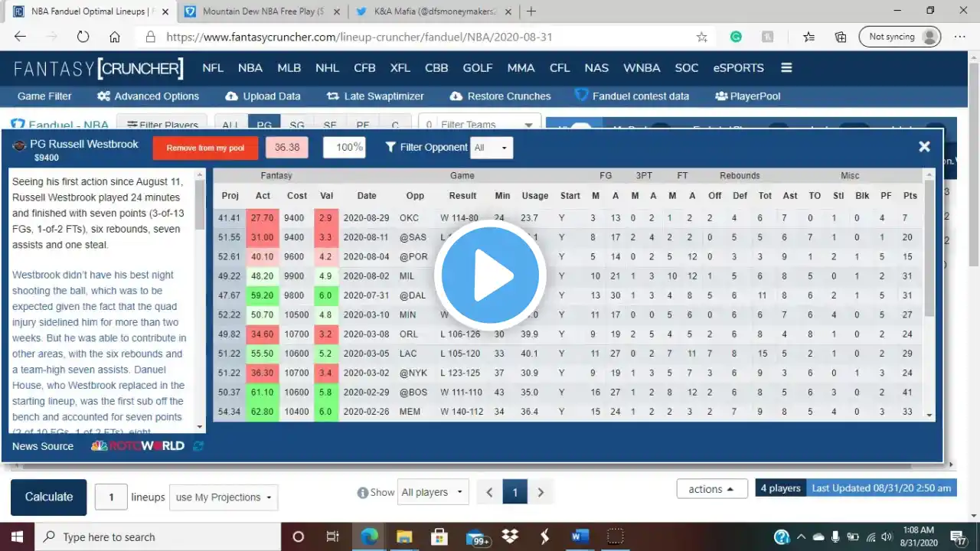Image resolution: width=980 pixels, height=551 pixels.
Task: Click the news text scrollbar down arrow
Action: (x=201, y=427)
